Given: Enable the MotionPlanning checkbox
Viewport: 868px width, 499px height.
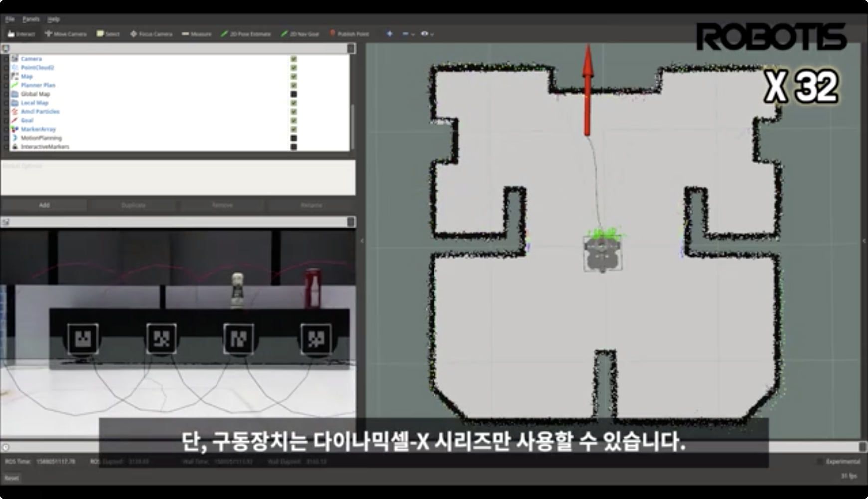Looking at the screenshot, I should (294, 138).
